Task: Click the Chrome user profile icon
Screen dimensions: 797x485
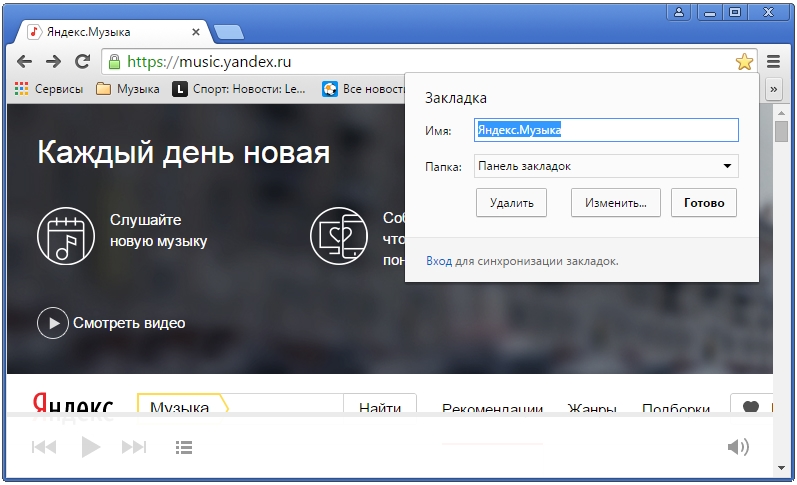Action: (679, 12)
